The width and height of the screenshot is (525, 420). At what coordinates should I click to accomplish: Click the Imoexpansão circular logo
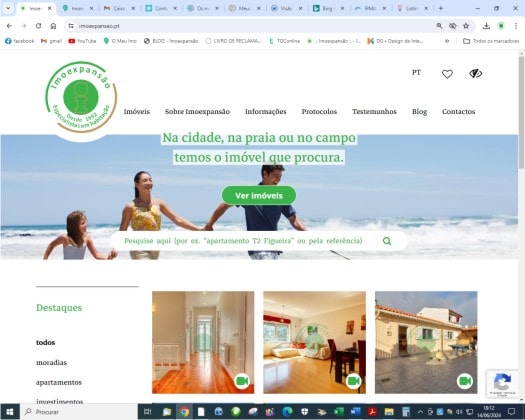pyautogui.click(x=81, y=97)
